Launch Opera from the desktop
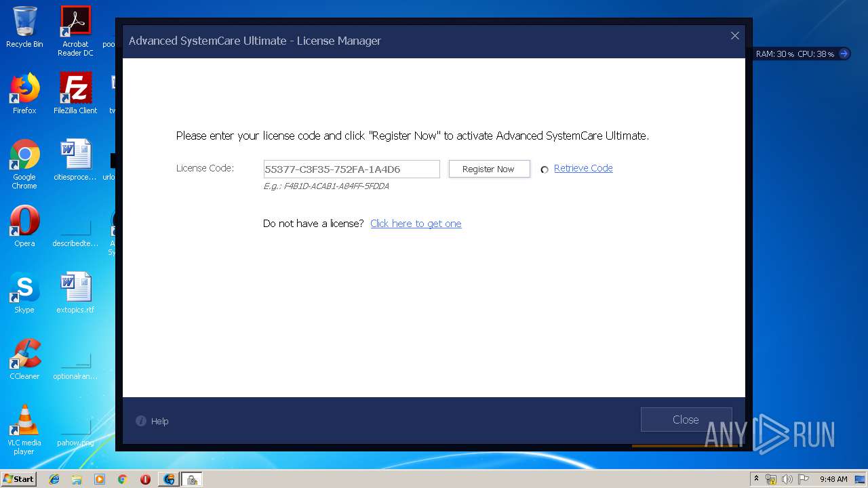Image resolution: width=868 pixels, height=488 pixels. (24, 226)
